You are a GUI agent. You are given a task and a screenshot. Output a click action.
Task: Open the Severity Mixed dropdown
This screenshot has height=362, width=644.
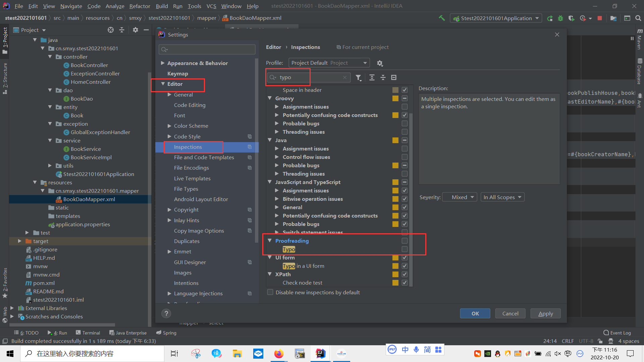click(460, 197)
